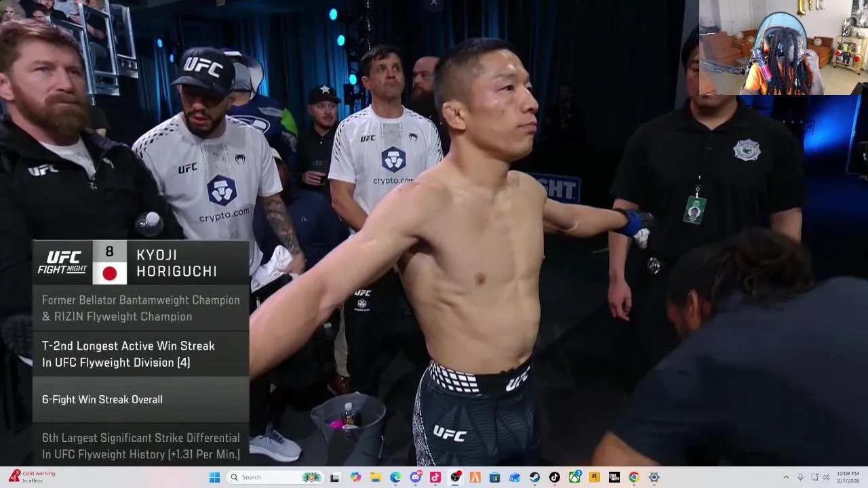Click the microphone tray icon
Image resolution: width=868 pixels, height=488 pixels.
(x=801, y=477)
